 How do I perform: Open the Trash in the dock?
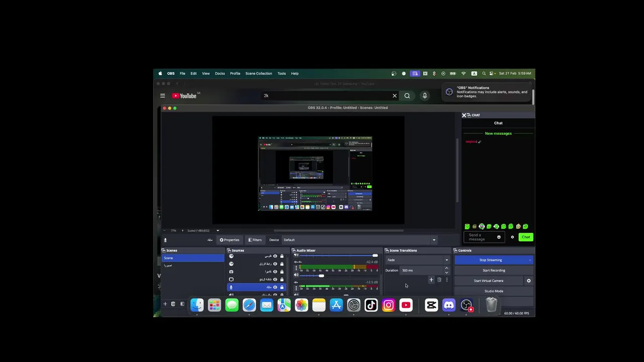492,305
